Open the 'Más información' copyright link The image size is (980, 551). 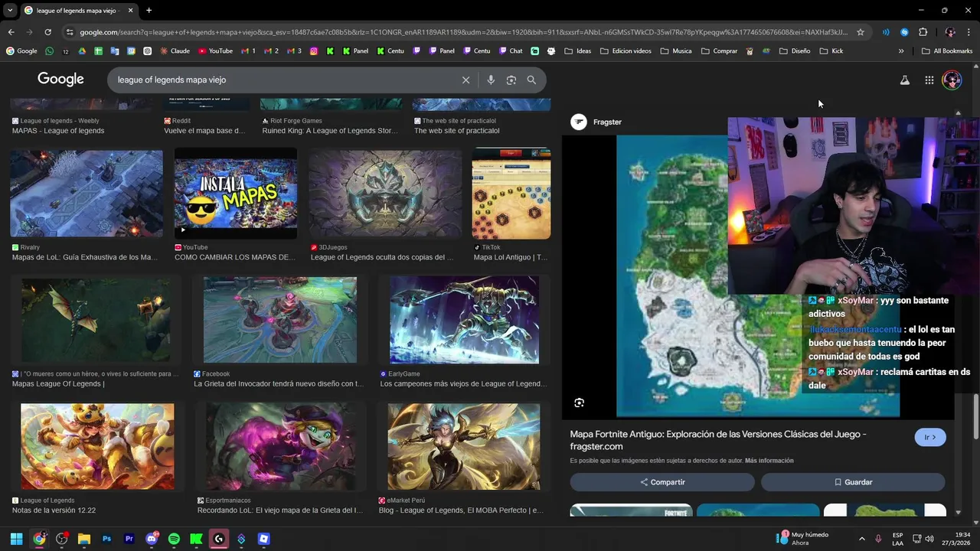coord(769,461)
